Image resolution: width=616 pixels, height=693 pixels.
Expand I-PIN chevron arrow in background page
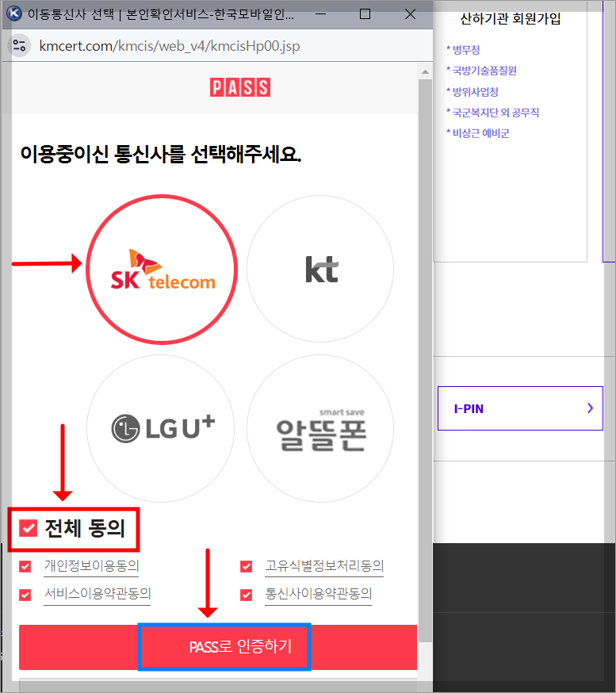591,408
